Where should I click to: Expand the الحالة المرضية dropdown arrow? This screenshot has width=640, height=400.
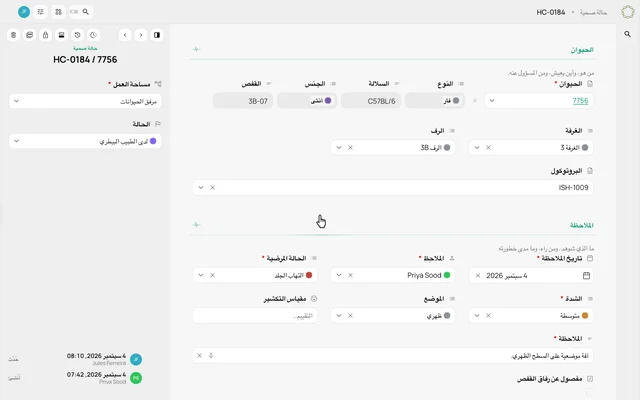pos(201,276)
